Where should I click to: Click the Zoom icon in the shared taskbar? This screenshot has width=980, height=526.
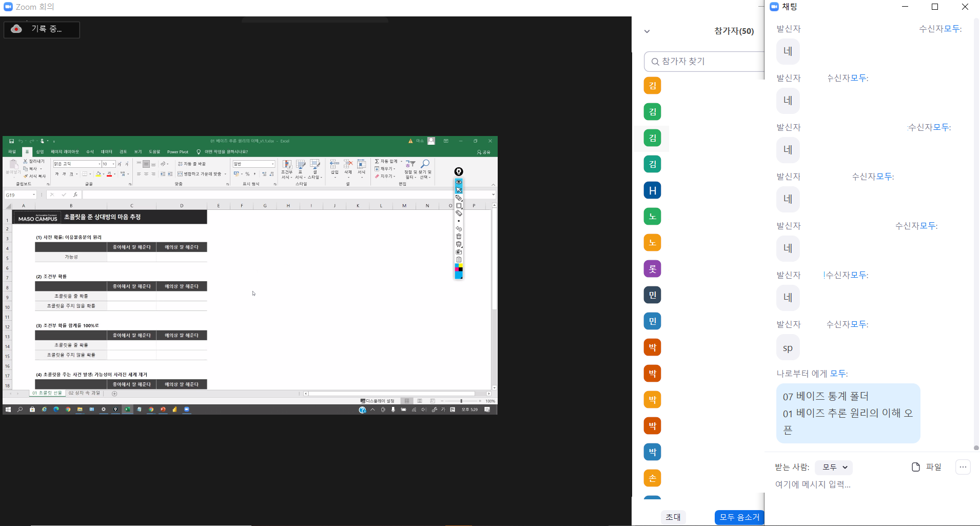click(x=187, y=410)
